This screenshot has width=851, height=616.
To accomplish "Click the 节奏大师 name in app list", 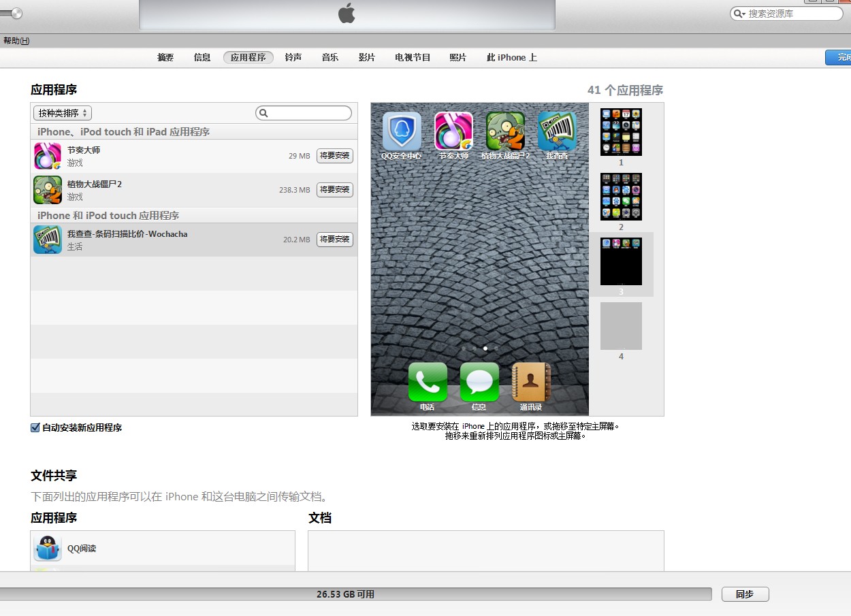I will pos(84,150).
